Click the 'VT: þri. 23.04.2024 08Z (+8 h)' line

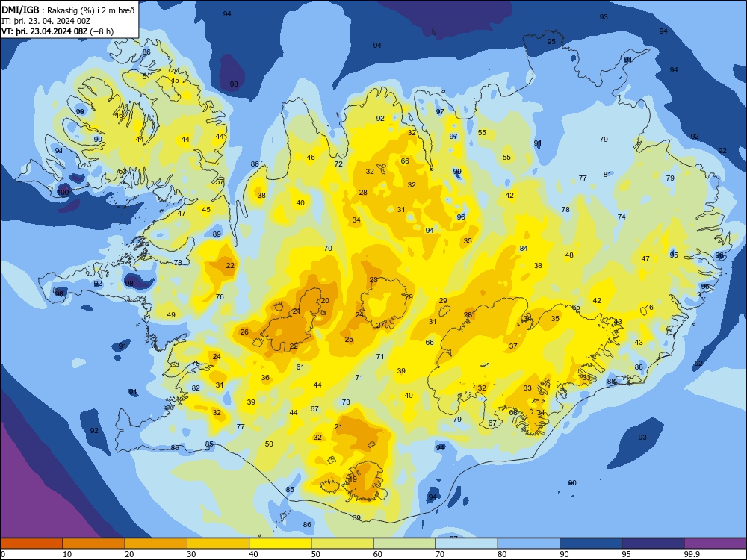(x=58, y=31)
